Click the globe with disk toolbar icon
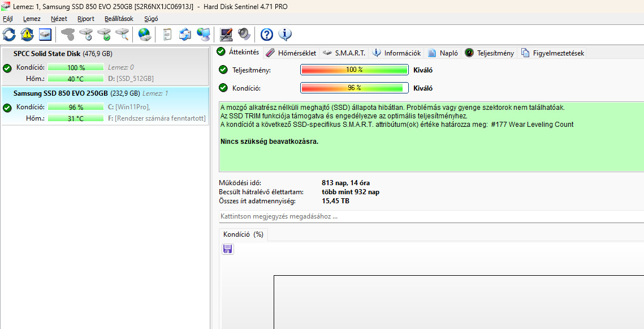This screenshot has width=644, height=329. point(145,35)
